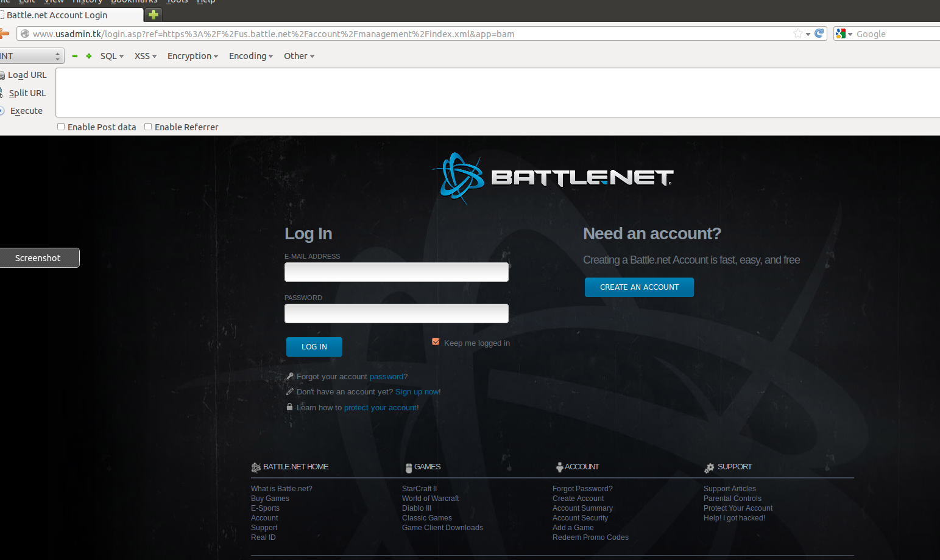940x560 pixels.
Task: Click the green minus icon in HackBar
Action: pos(75,56)
